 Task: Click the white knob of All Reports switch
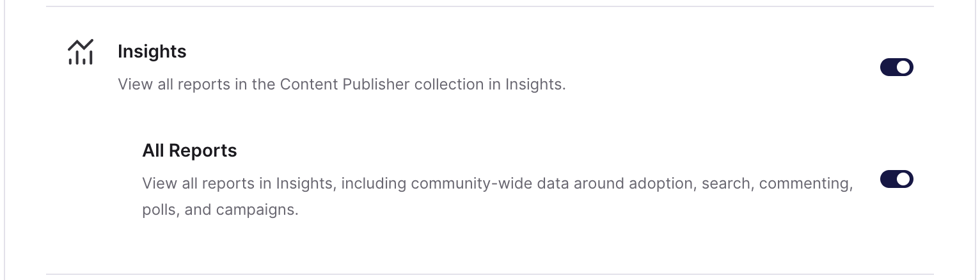pyautogui.click(x=903, y=180)
